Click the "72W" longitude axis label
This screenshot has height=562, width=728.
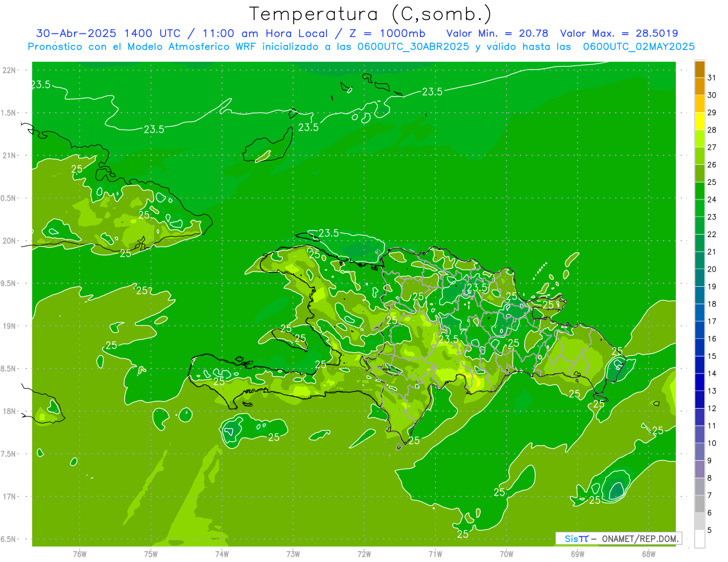point(364,554)
